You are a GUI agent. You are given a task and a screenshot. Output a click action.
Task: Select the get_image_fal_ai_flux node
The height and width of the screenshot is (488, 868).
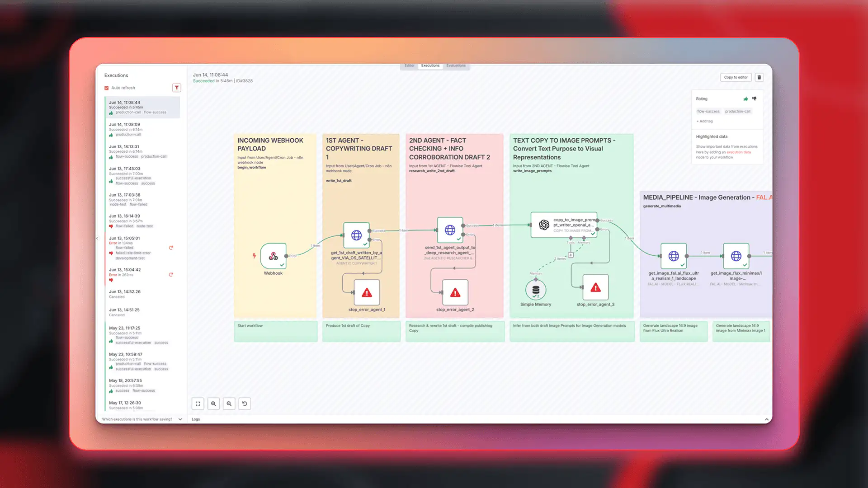[x=673, y=255]
